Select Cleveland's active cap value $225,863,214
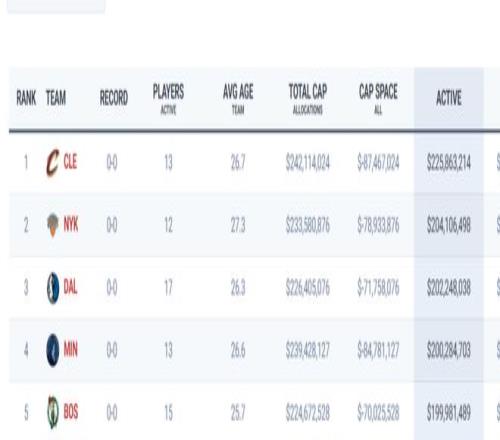The image size is (500, 440). tap(449, 163)
